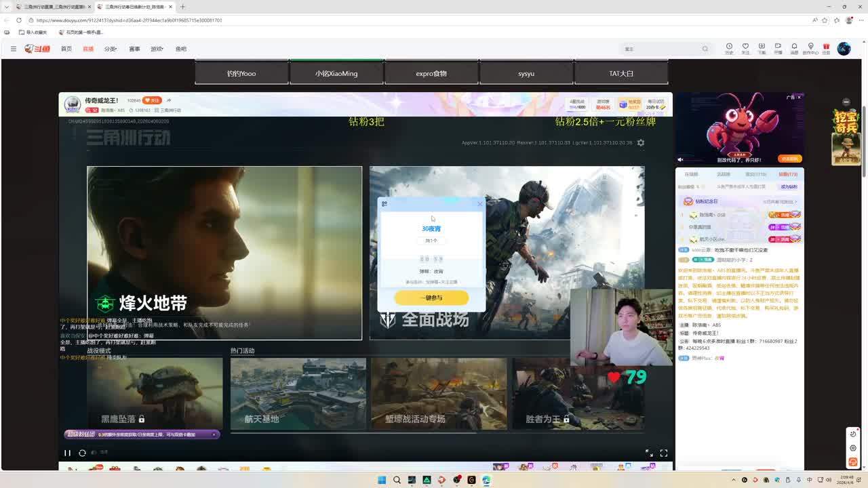
Task: Select the sysyu streamer tab
Action: tap(526, 73)
